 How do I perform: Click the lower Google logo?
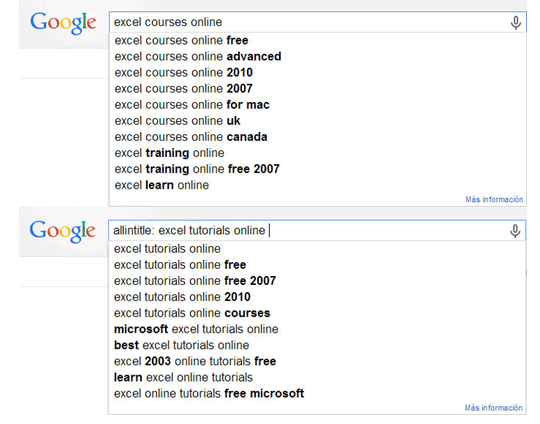pos(62,231)
